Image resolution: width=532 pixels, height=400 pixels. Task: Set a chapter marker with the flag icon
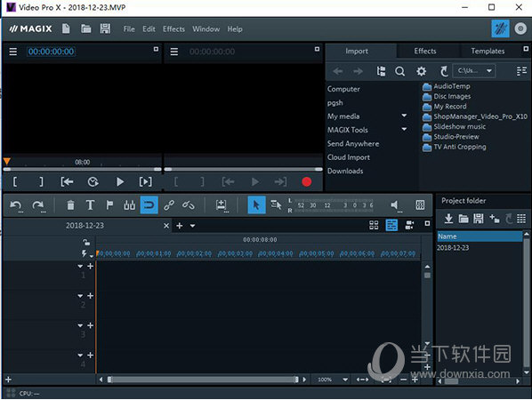click(x=109, y=205)
